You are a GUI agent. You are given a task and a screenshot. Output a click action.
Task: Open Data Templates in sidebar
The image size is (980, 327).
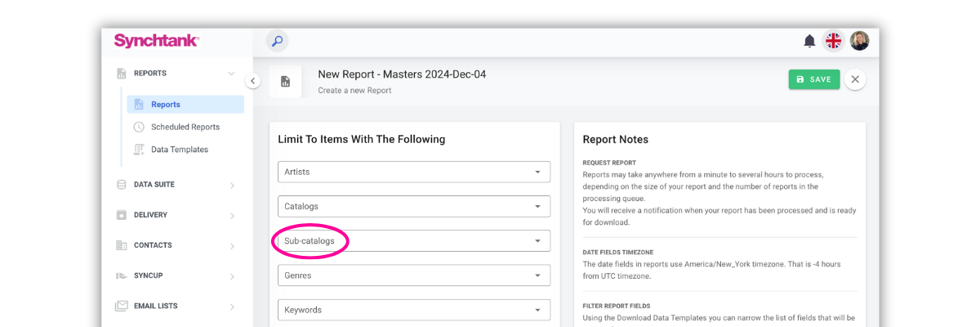click(179, 150)
